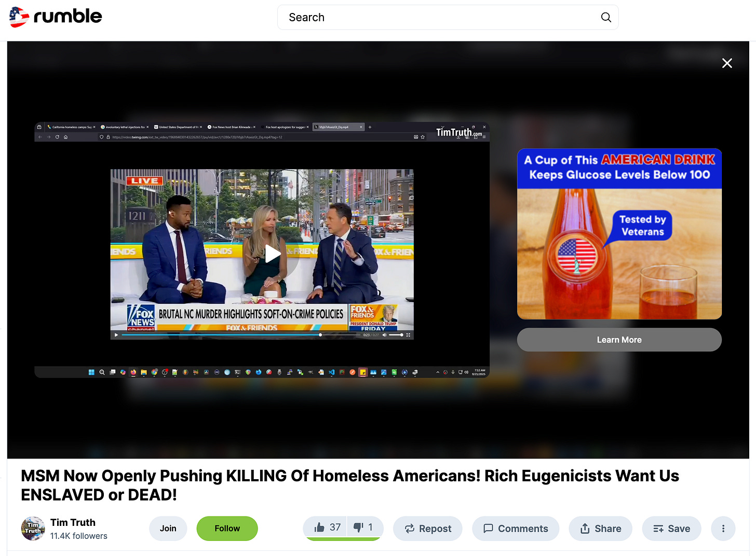Follow the Tim Truth channel
The width and height of the screenshot is (756, 556).
(227, 528)
